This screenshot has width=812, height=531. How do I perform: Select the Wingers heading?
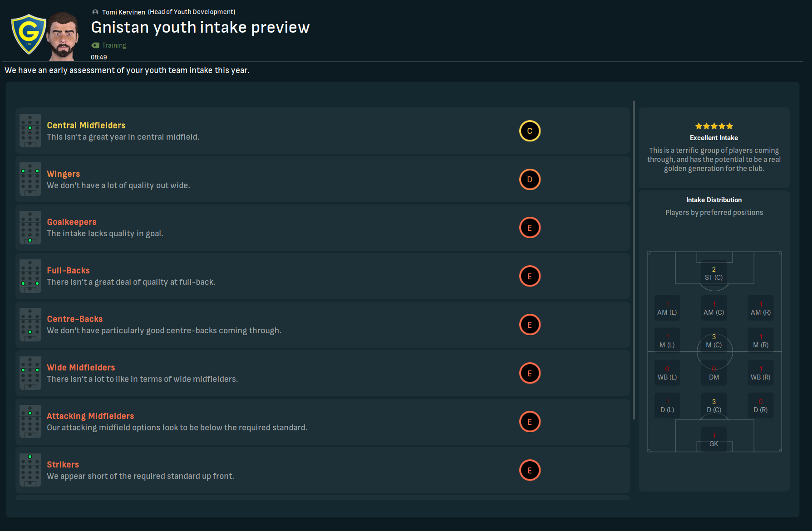click(64, 174)
